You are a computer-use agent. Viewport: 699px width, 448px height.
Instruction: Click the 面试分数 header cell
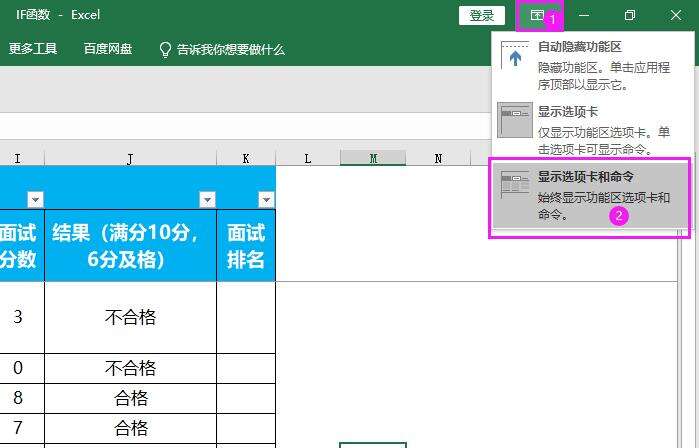(x=22, y=246)
